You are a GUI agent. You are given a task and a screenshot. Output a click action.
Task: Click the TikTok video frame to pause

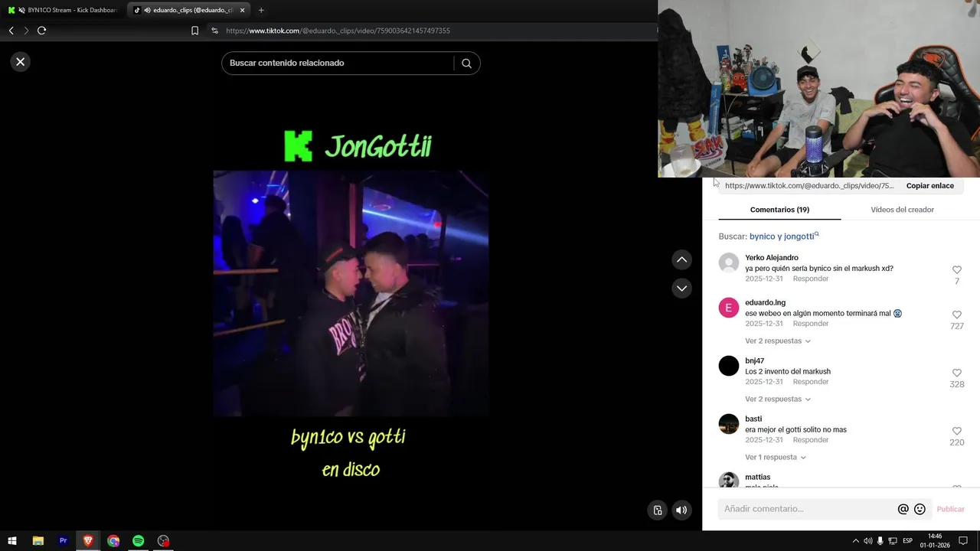[351, 293]
